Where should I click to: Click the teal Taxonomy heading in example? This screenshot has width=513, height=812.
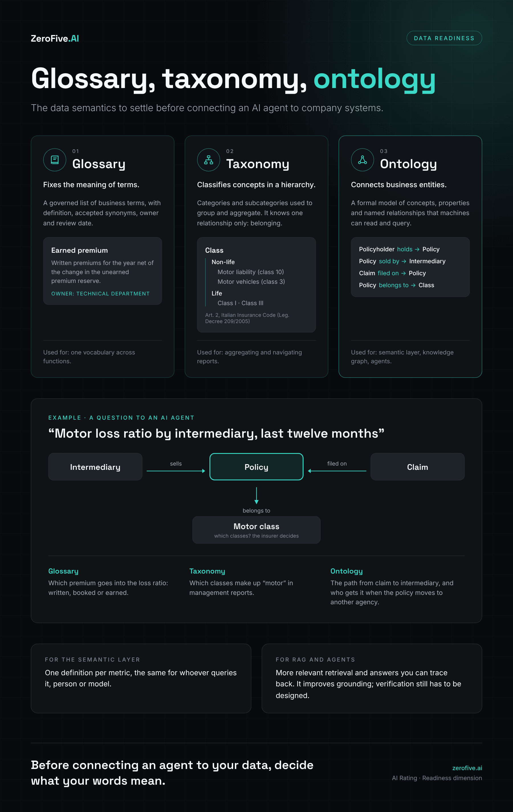[x=207, y=571]
